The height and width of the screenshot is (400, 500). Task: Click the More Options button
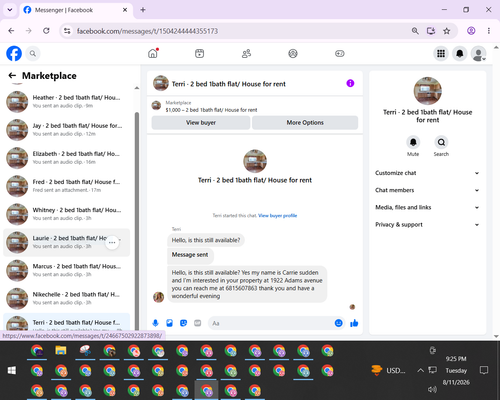(x=305, y=123)
